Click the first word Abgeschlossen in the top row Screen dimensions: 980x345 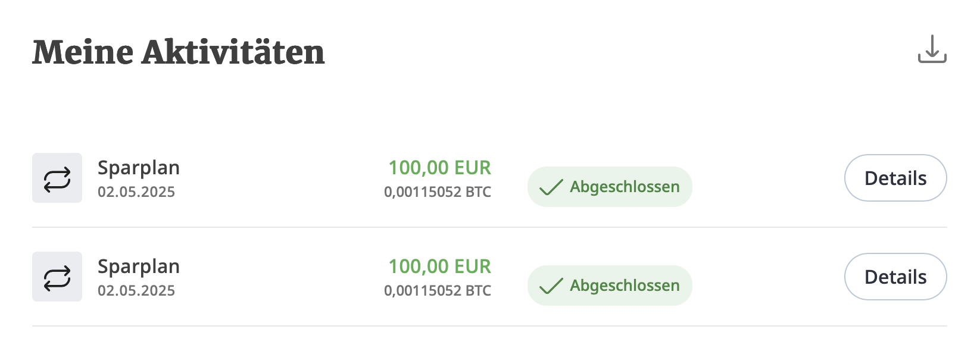(x=625, y=187)
